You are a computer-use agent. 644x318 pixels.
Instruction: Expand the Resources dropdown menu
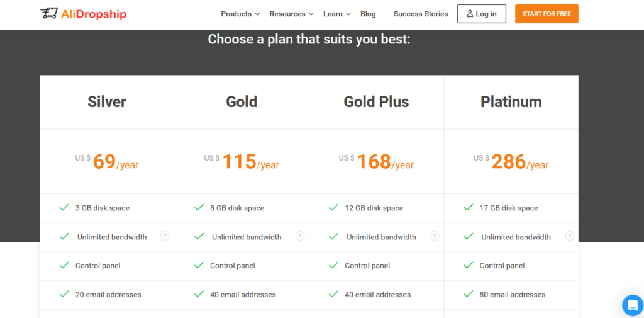click(291, 14)
